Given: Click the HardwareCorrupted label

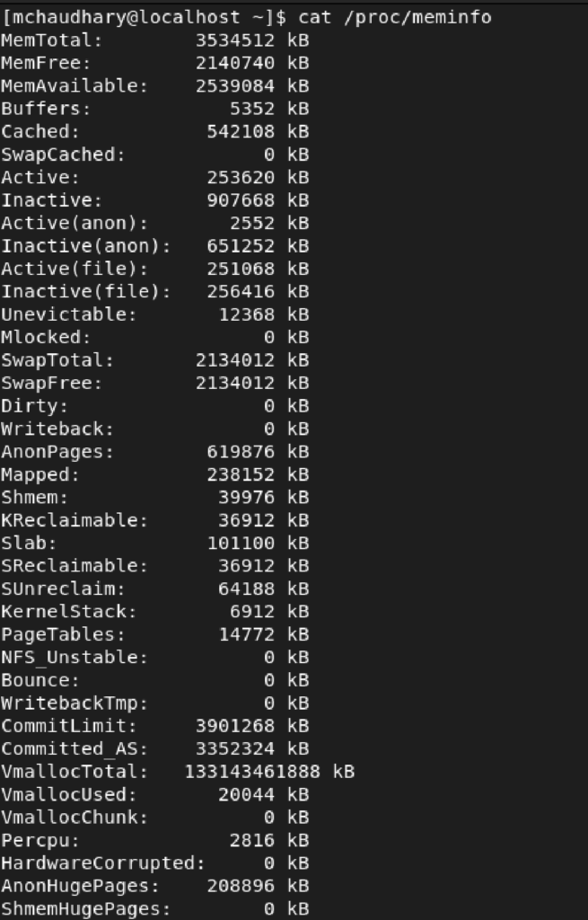Looking at the screenshot, I should 102,864.
